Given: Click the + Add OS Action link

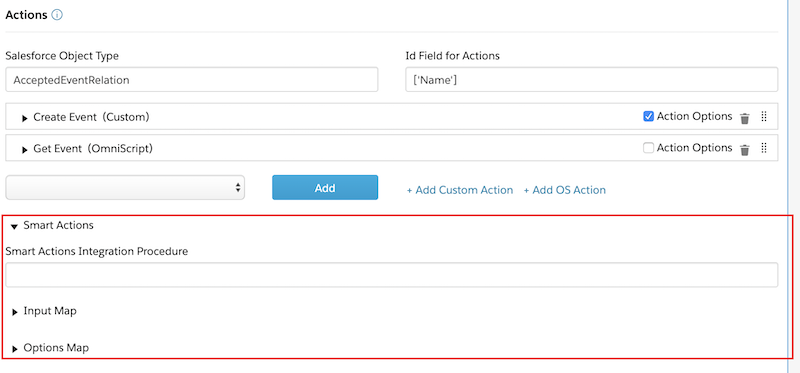Looking at the screenshot, I should pos(565,190).
